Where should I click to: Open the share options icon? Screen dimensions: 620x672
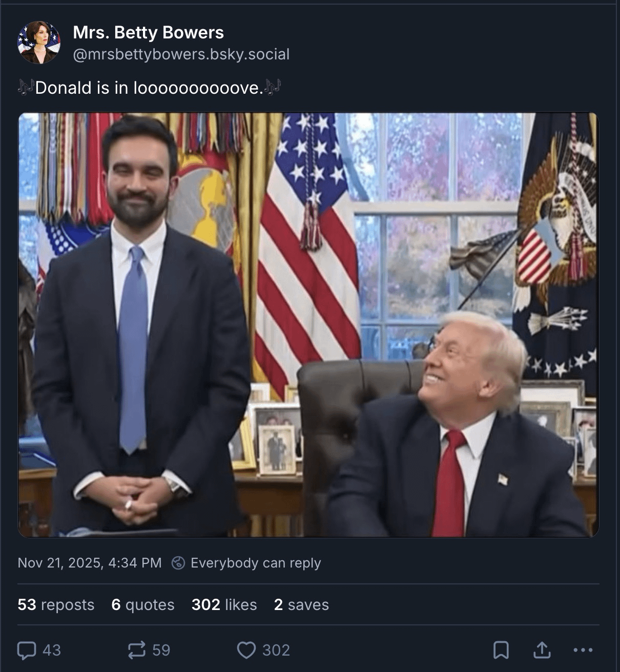coord(542,650)
